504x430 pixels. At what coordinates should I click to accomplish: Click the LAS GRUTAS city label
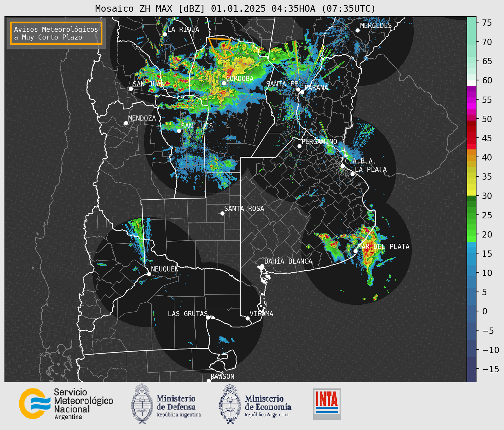[x=188, y=314]
